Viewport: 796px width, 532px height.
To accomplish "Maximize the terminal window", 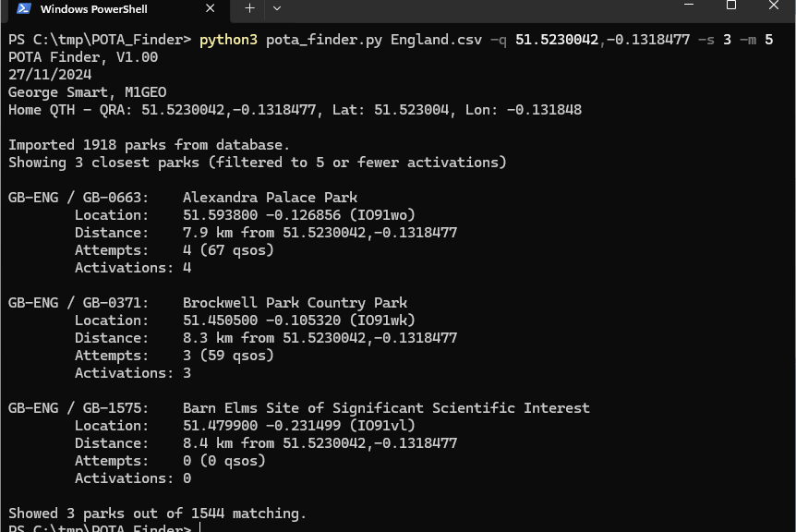I will coord(731,5).
